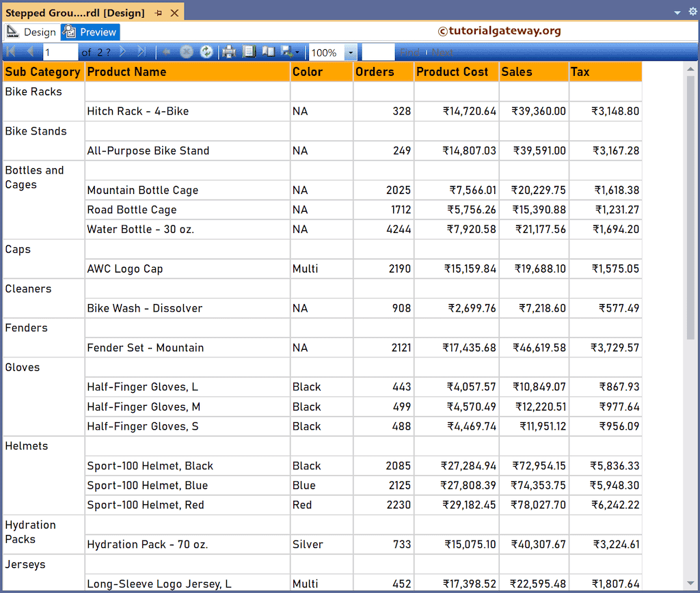Open Page Setup
The height and width of the screenshot is (593, 700).
(x=269, y=52)
